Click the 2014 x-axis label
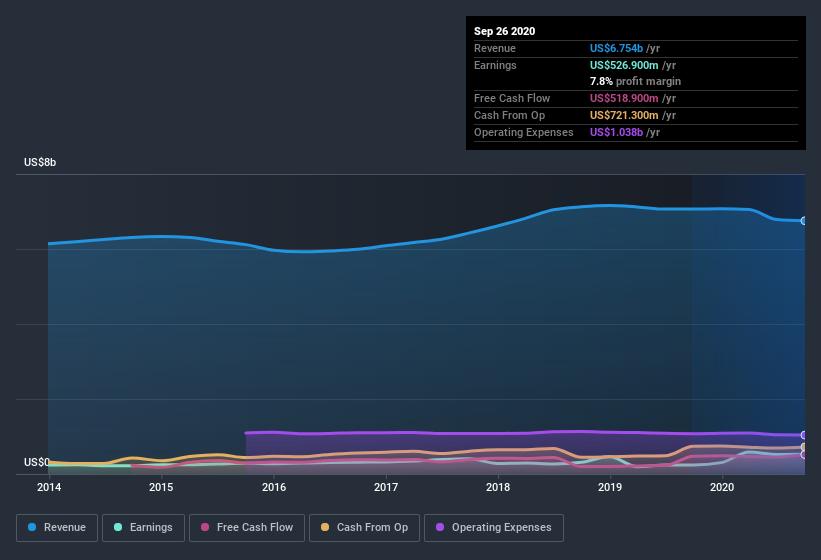This screenshot has width=821, height=560. [x=49, y=487]
